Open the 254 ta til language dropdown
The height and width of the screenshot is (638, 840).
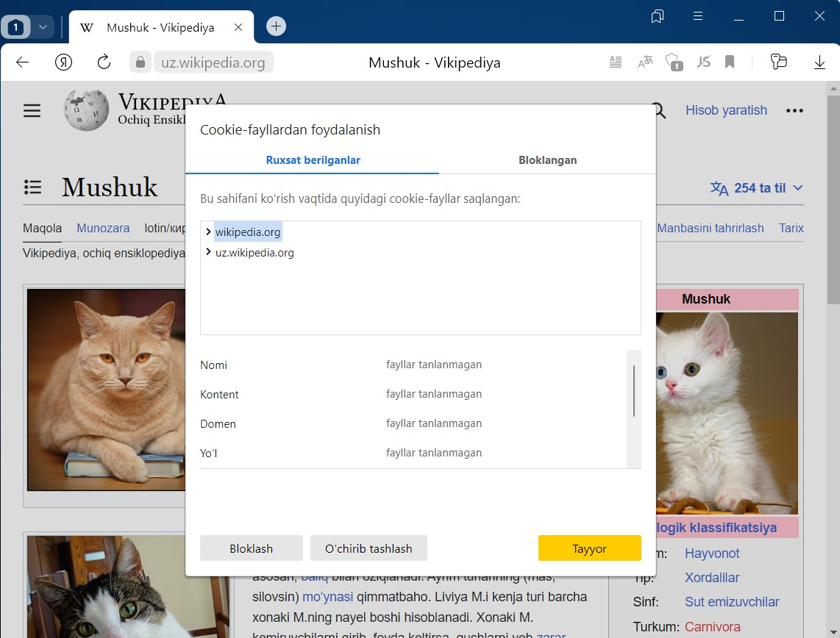pos(756,188)
